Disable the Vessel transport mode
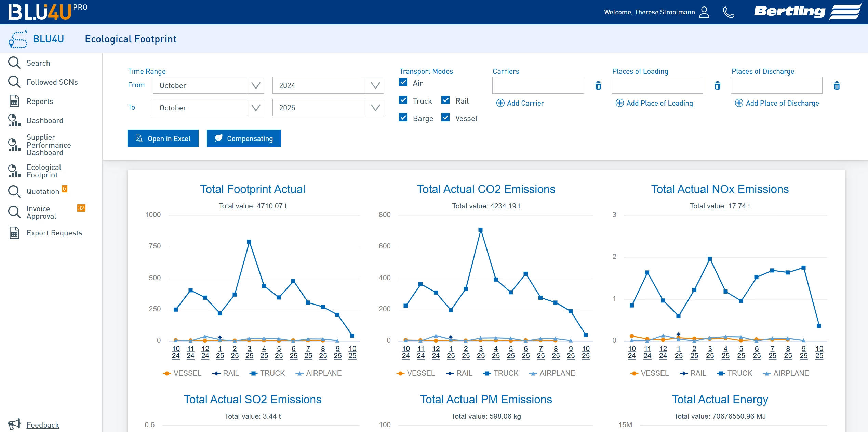The width and height of the screenshot is (868, 432). point(445,118)
